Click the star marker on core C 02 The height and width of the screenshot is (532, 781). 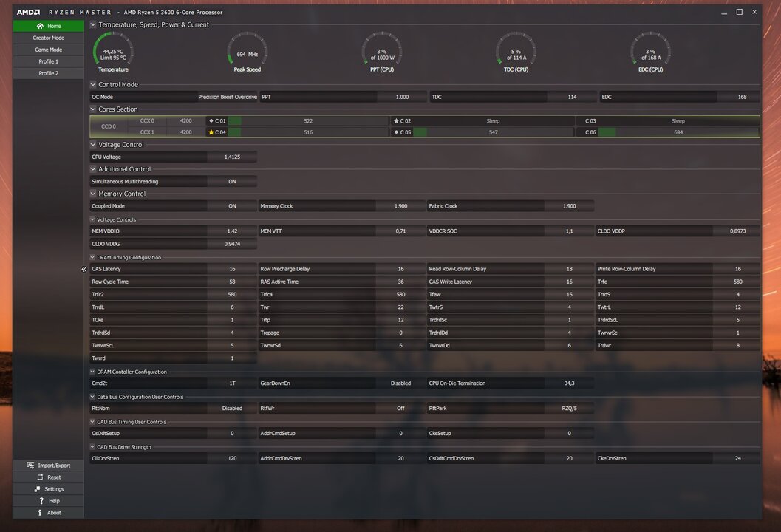(x=396, y=120)
